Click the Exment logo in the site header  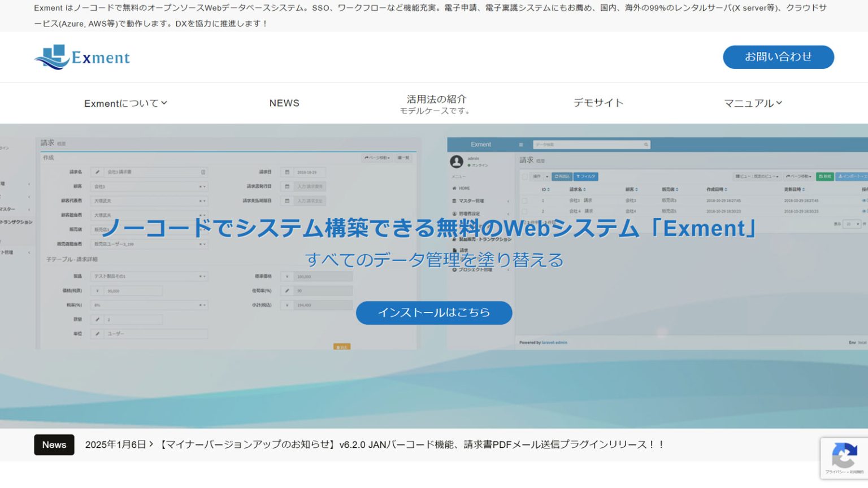click(x=81, y=57)
